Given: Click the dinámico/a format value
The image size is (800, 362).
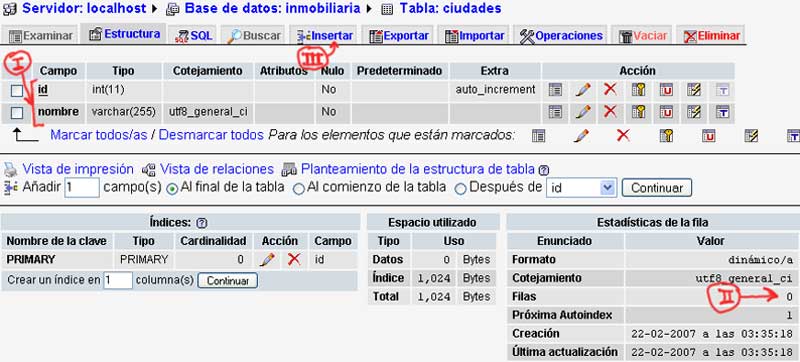Looking at the screenshot, I should pyautogui.click(x=760, y=260).
